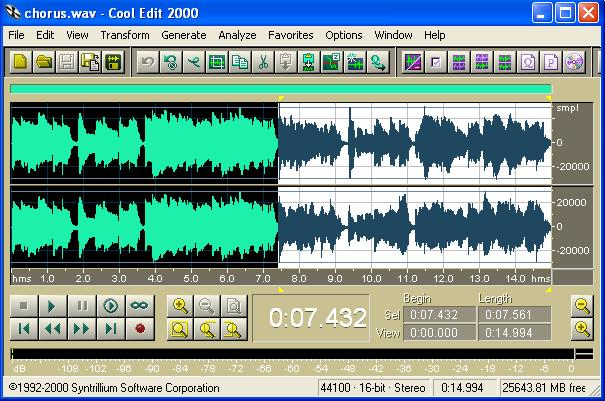Click the Q page toolbar icon

coord(528,62)
